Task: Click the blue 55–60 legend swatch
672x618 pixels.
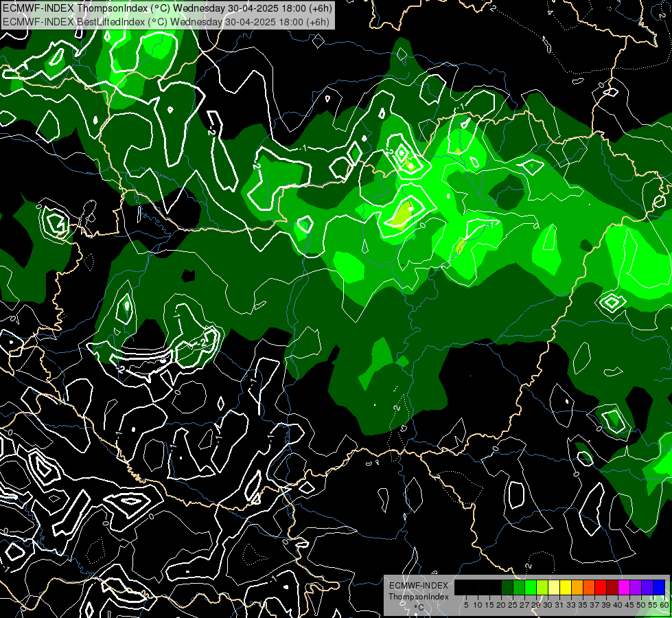Action: (659, 588)
